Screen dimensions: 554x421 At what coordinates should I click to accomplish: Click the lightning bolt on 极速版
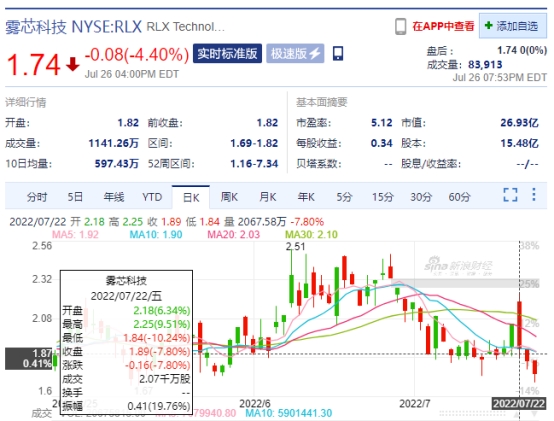[314, 53]
